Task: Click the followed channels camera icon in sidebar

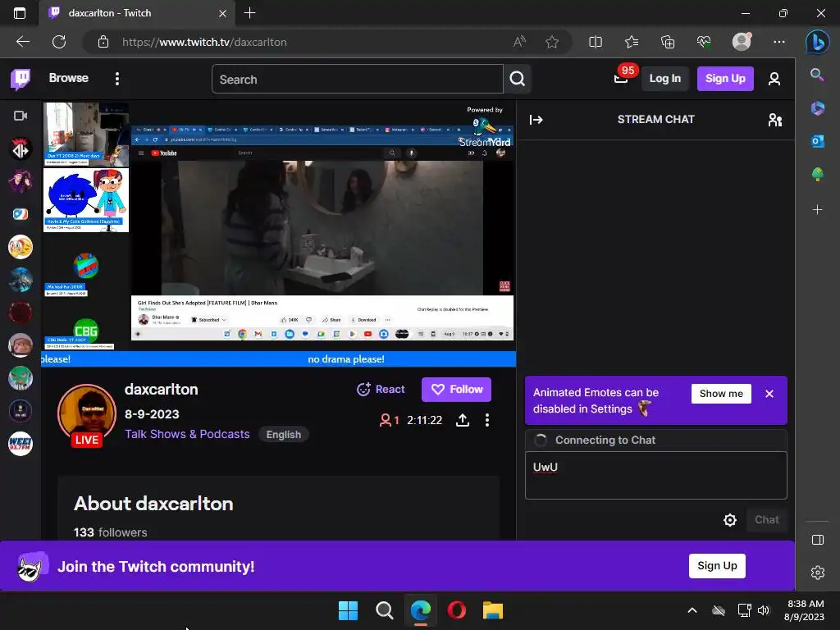Action: [x=21, y=116]
